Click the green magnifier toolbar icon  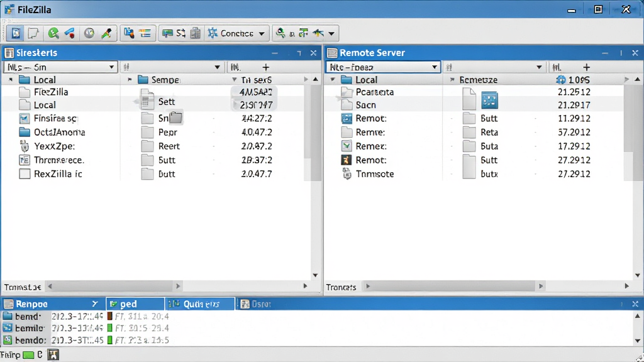pyautogui.click(x=53, y=33)
